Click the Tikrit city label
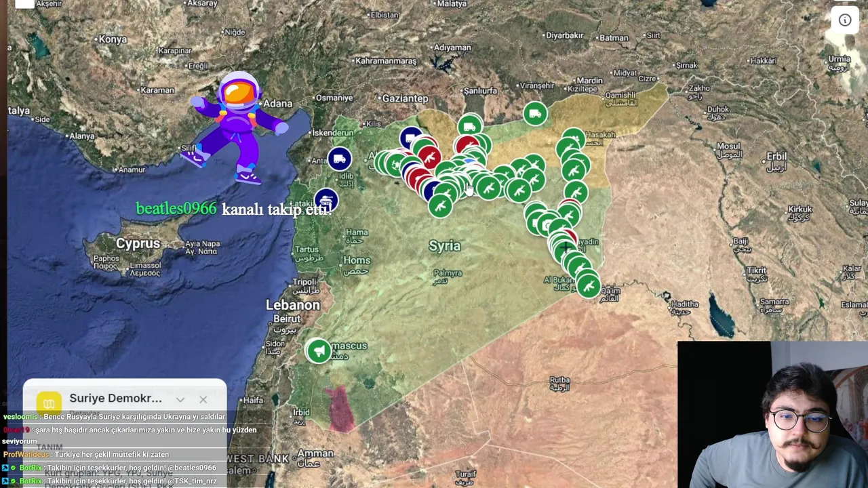The image size is (868, 488). 756,270
